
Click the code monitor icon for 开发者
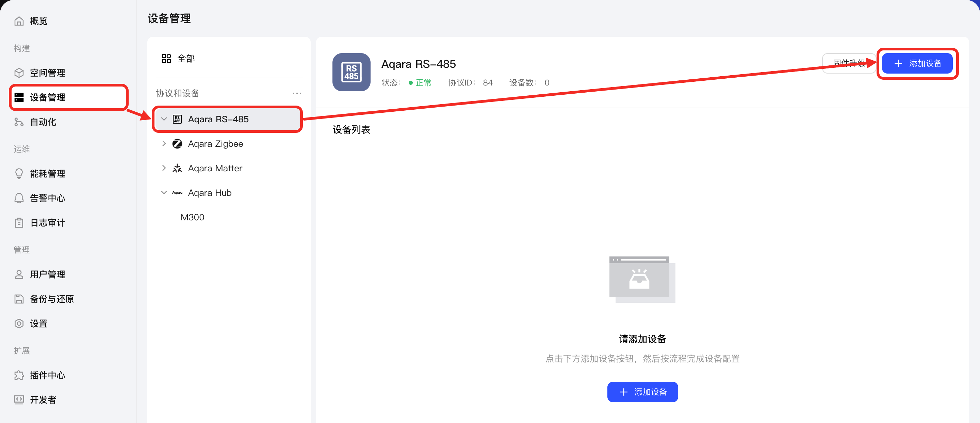click(19, 400)
